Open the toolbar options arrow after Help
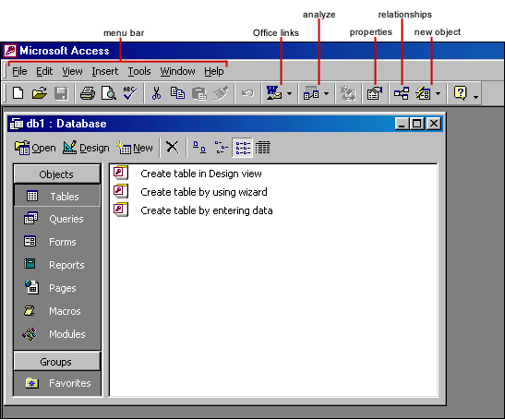 475,96
